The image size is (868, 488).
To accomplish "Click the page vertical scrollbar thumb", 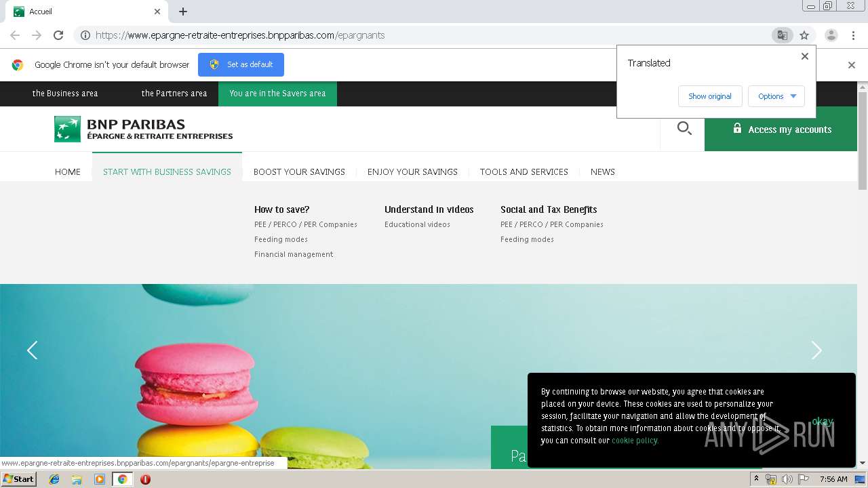I will click(x=863, y=140).
